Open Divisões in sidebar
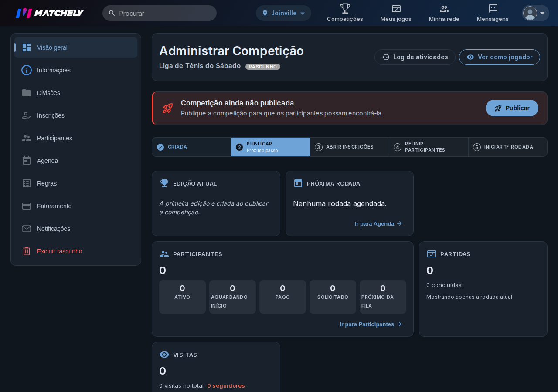Image resolution: width=558 pixels, height=392 pixels. [76, 93]
